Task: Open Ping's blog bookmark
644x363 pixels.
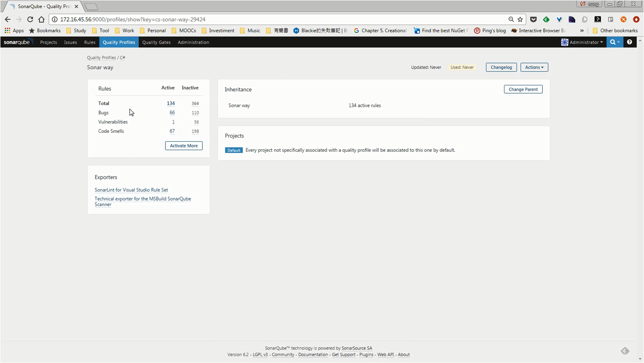Action: pos(490,30)
